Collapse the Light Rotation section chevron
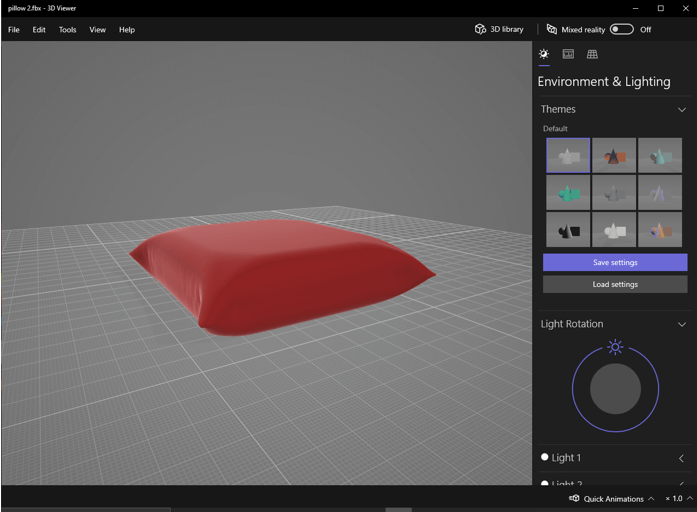Viewport: 697px width, 512px height. click(681, 324)
